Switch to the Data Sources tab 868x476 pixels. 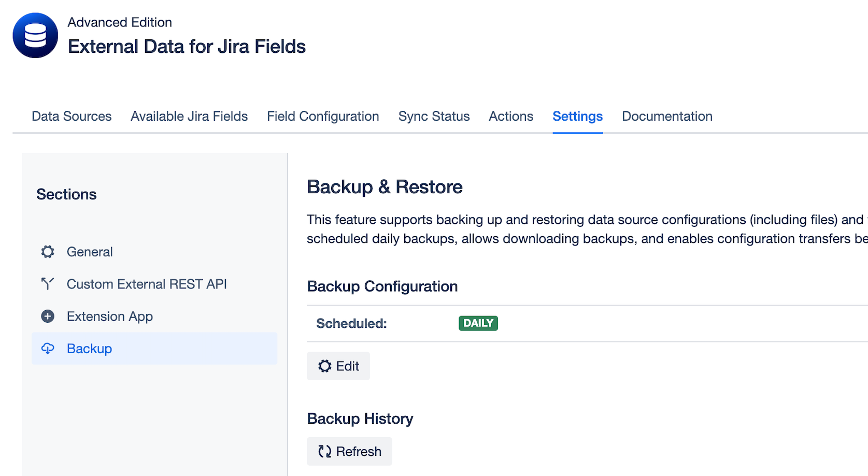(x=71, y=116)
